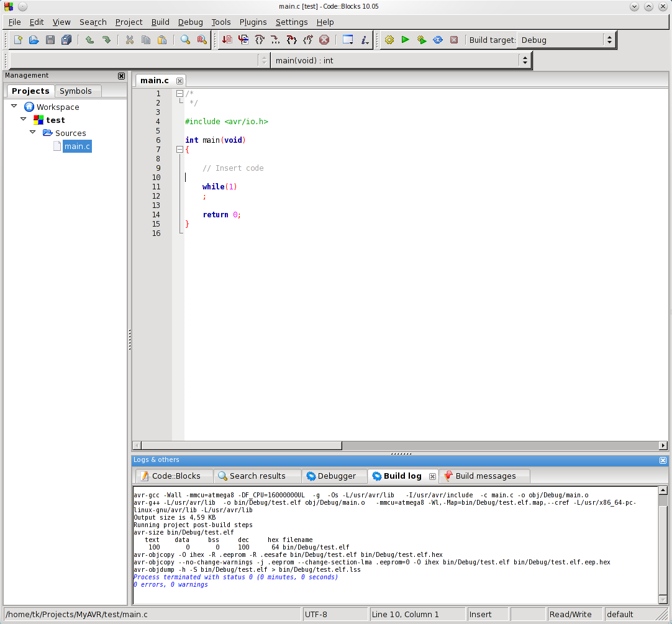Screen dimensions: 672x624
Task: Switch to the Build messages tab
Action: [x=484, y=476]
